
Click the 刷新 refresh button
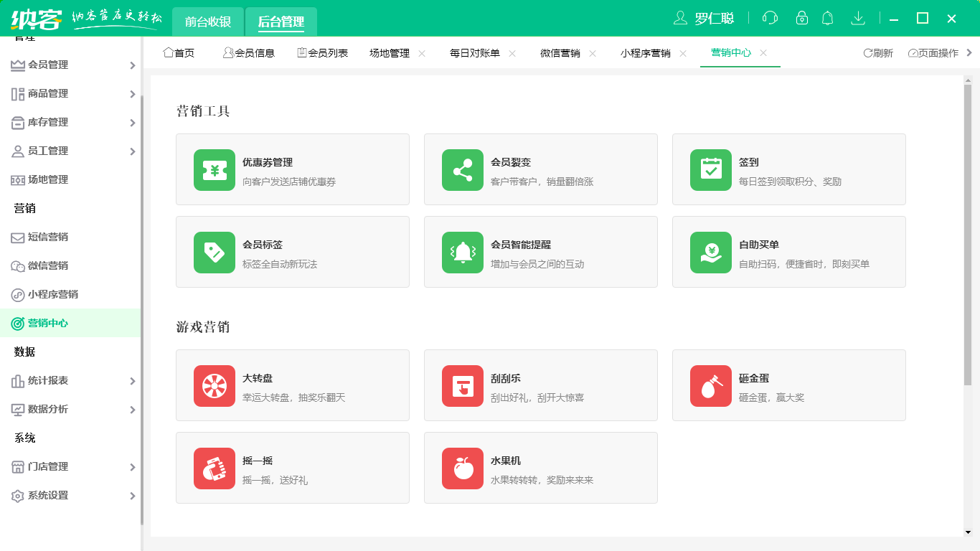coord(879,52)
